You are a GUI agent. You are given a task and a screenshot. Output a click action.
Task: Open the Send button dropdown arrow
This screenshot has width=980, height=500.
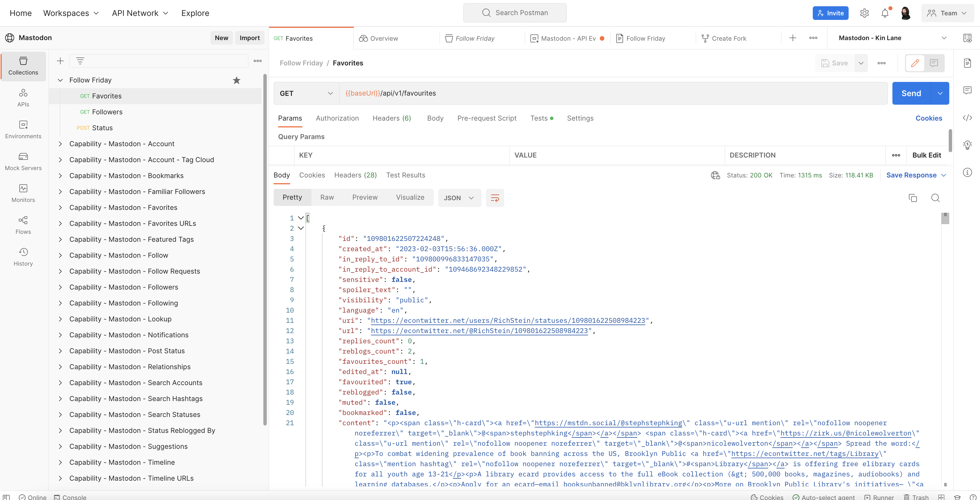[x=940, y=94]
